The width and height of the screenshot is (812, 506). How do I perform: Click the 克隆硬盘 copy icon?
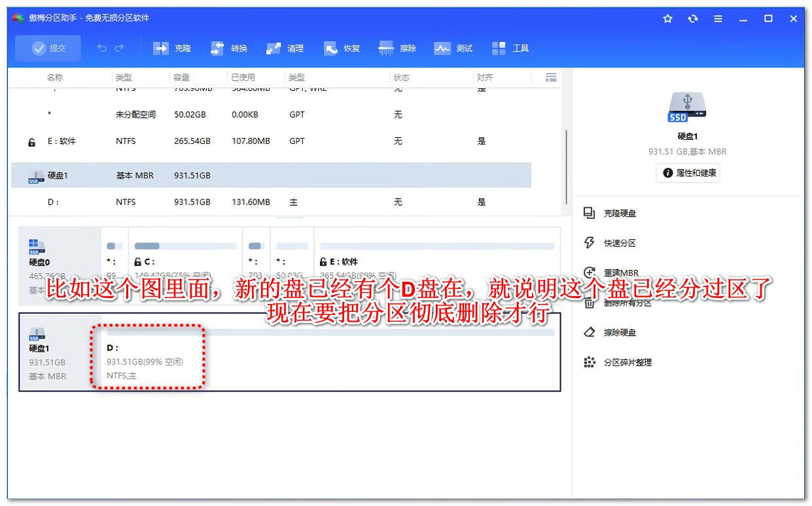[589, 213]
